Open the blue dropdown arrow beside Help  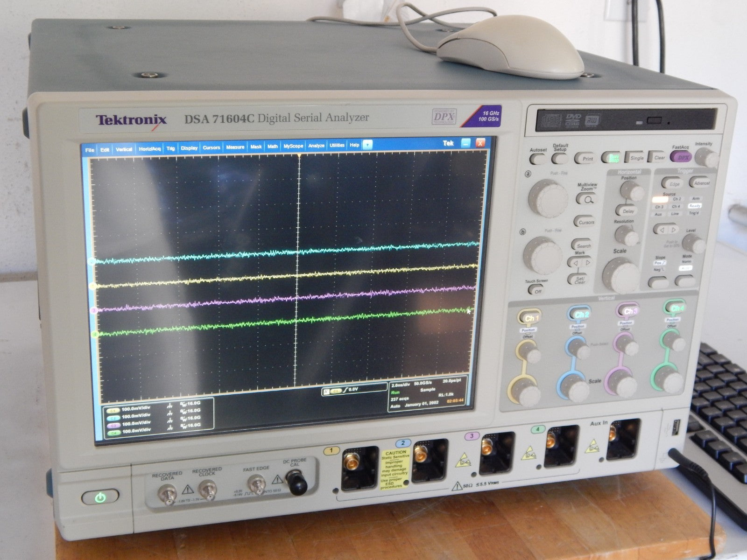pos(367,146)
